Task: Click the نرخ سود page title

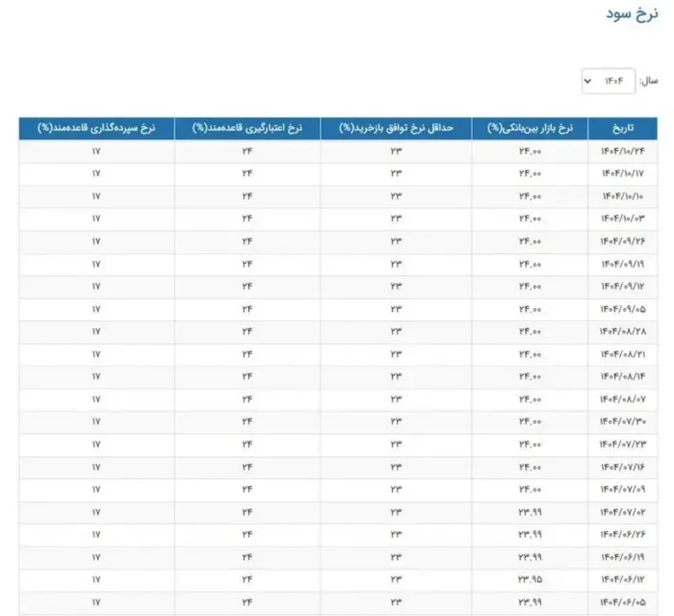Action: [631, 14]
